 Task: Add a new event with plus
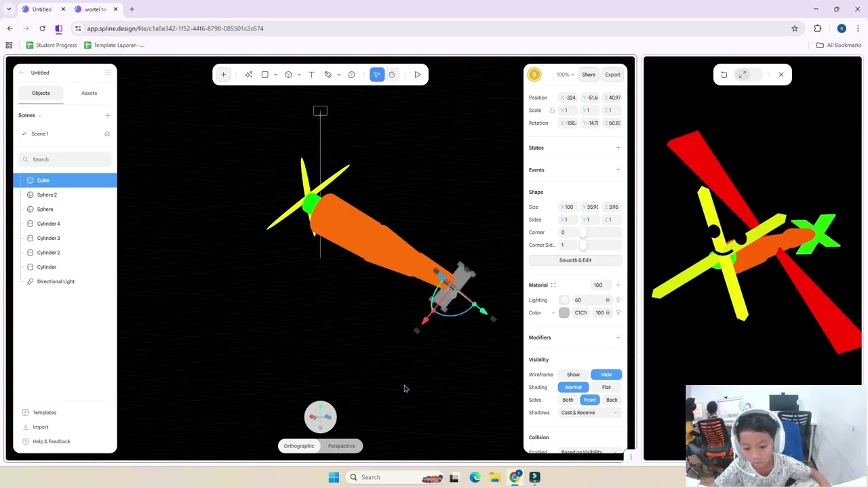(x=618, y=170)
